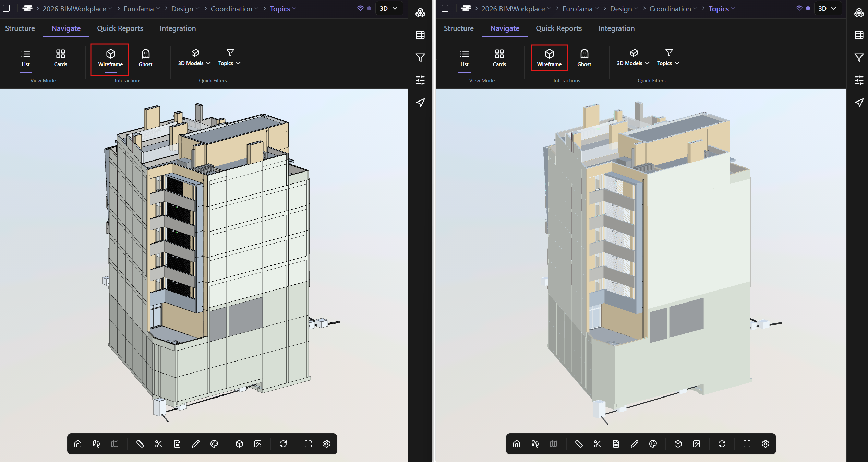This screenshot has height=462, width=868.
Task: Click the document properties icon in the left viewer toolbar
Action: tap(177, 444)
